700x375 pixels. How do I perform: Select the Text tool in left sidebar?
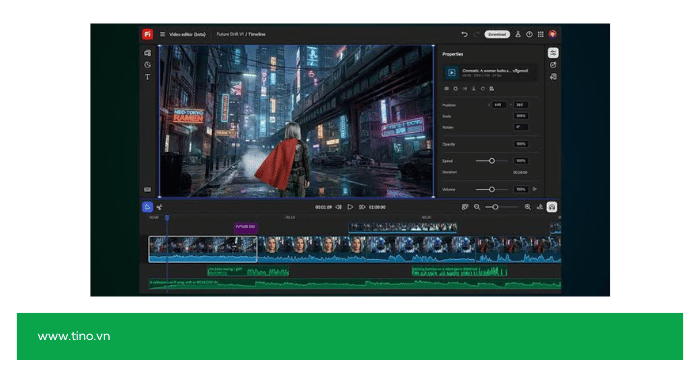147,77
